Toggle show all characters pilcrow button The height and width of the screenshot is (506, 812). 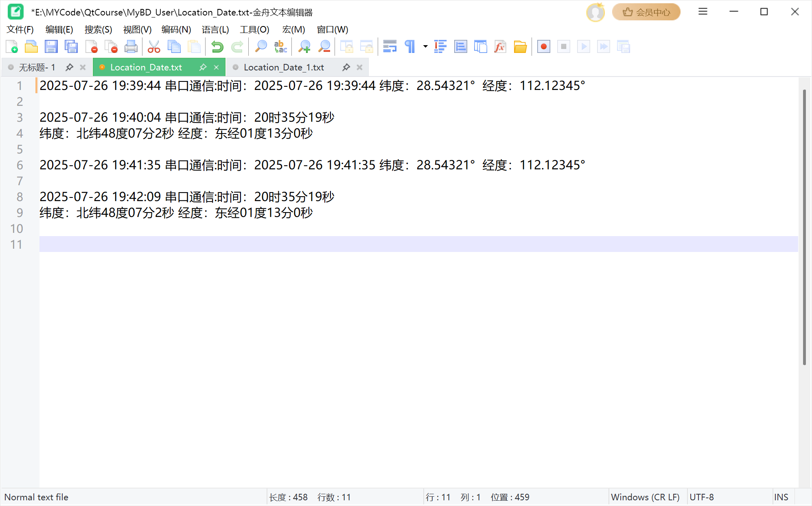(x=410, y=47)
